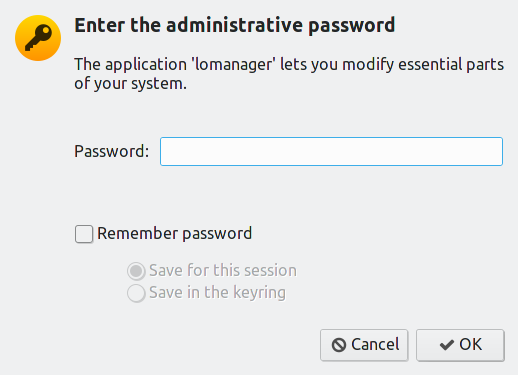Click the Password: field label
Viewport: 518px width, 375px height.
(x=112, y=151)
